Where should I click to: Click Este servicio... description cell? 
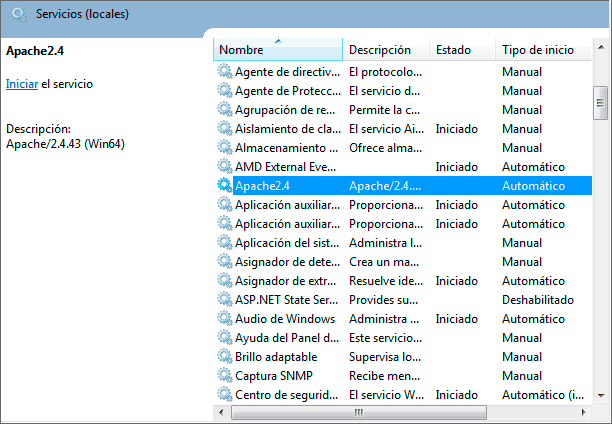click(x=385, y=338)
